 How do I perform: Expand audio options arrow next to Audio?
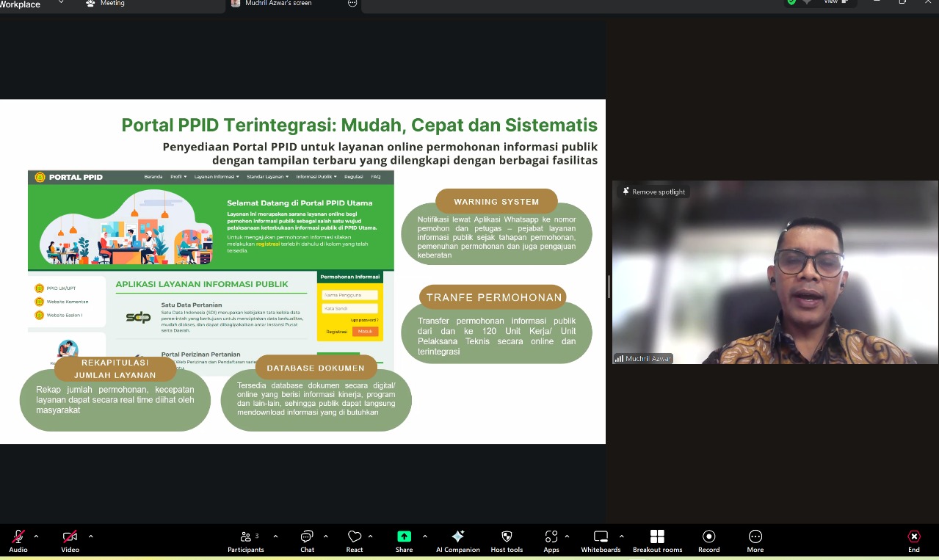coord(36,537)
